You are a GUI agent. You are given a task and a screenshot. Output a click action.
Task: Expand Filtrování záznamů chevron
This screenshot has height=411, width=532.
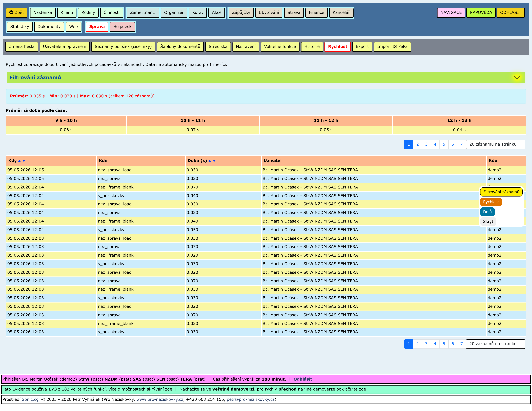click(x=517, y=77)
